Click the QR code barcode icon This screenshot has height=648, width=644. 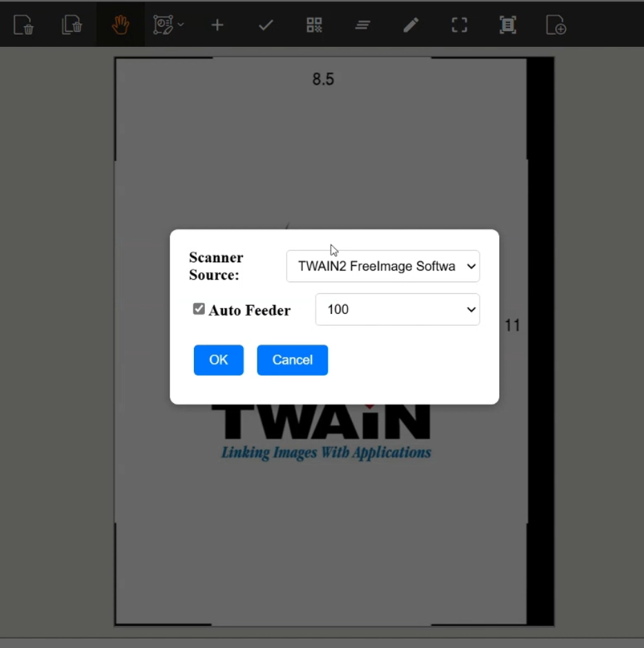click(314, 25)
